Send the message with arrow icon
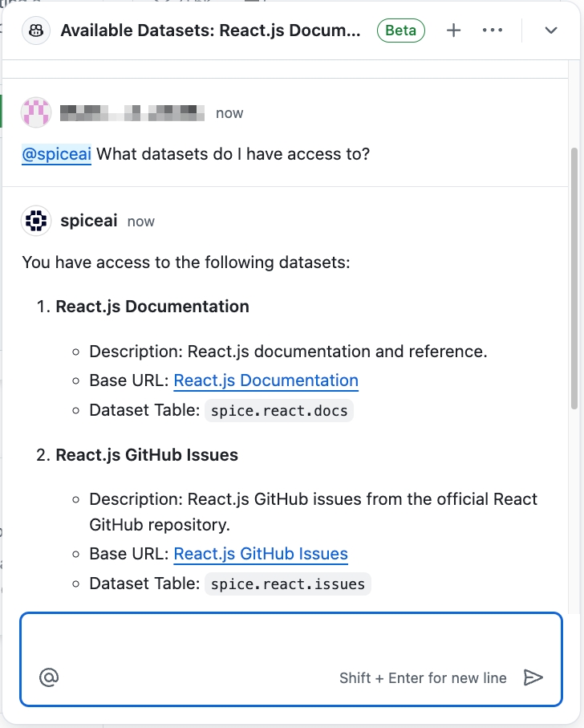 [x=533, y=677]
